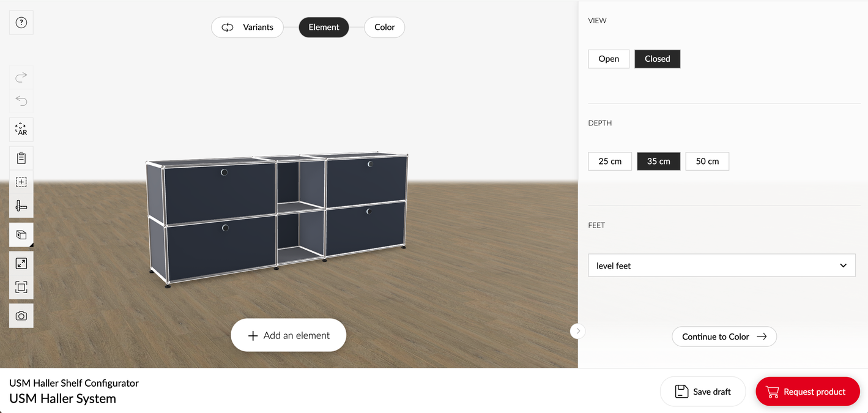Expand the right panel chevron arrow
The height and width of the screenshot is (413, 868).
[x=577, y=330]
